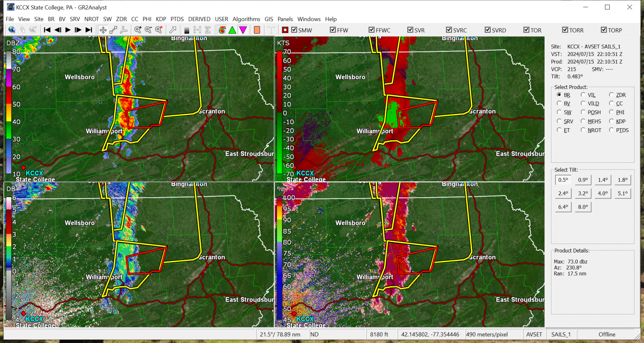
Task: Toggle the hurricane storm cell icon
Action: (x=222, y=30)
